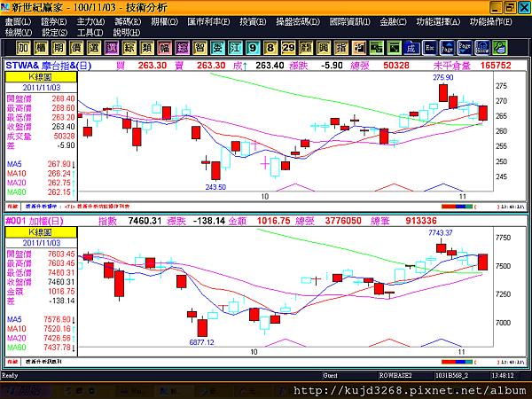This screenshot has width=532, height=399.
Task: Click the K線圖 header in STWA panel
Action: [x=41, y=77]
